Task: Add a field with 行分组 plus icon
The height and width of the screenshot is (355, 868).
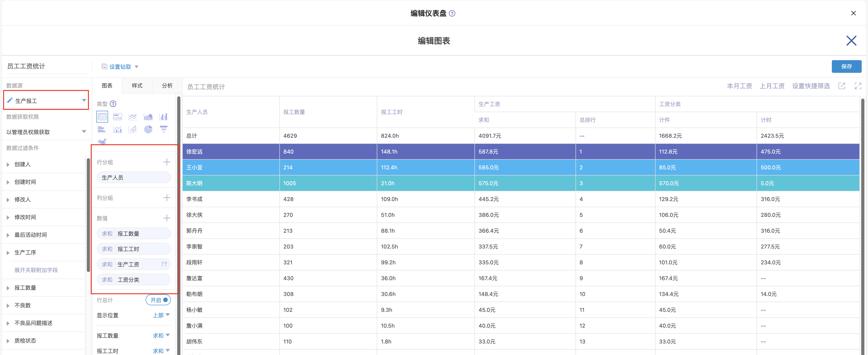Action: [167, 162]
